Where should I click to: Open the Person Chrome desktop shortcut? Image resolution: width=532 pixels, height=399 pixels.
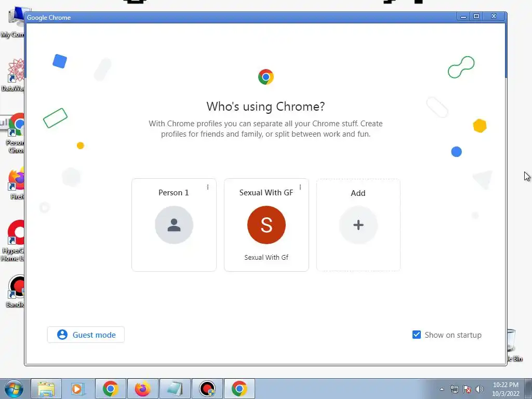pyautogui.click(x=15, y=133)
